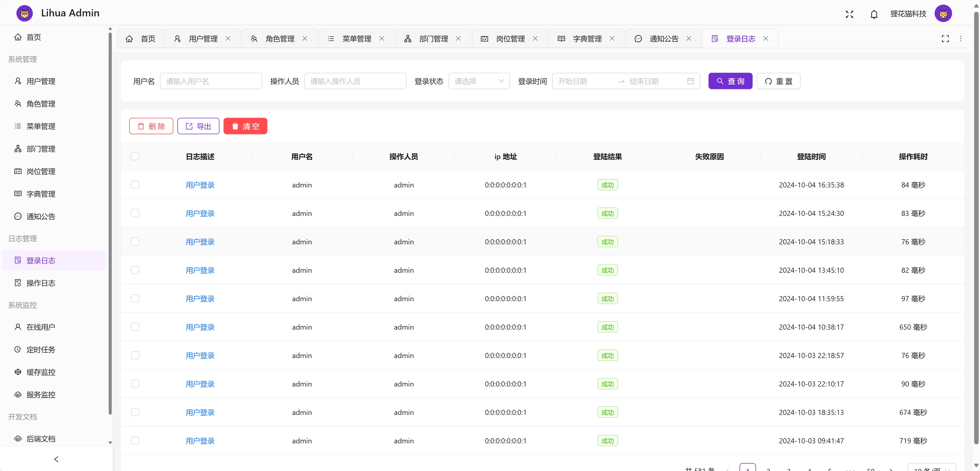Collapse the sidebar with the left chevron
This screenshot has width=980, height=471.
click(56, 459)
